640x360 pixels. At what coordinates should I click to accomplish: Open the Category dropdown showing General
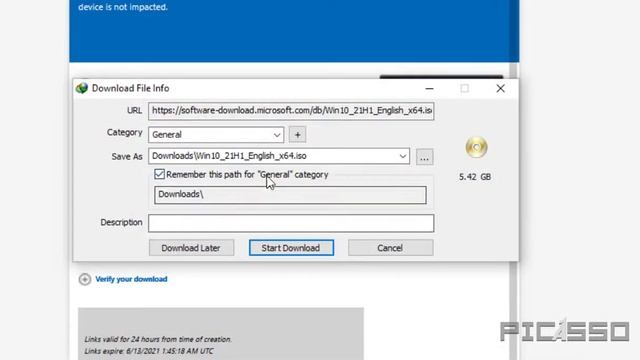pos(216,135)
